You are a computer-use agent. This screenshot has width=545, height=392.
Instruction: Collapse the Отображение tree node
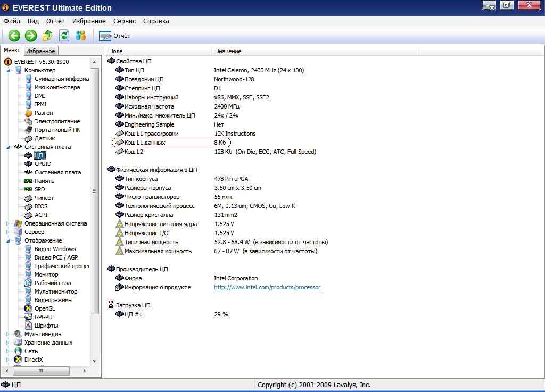tap(8, 240)
